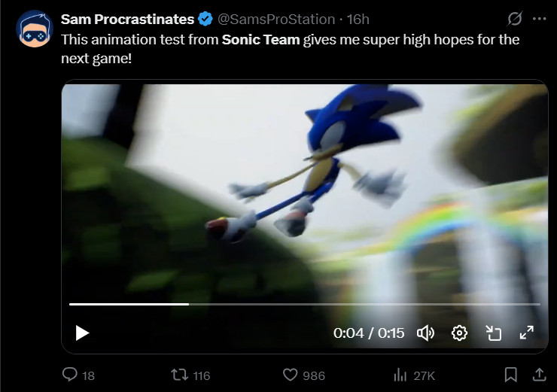Image resolution: width=557 pixels, height=392 pixels.
Task: Share the tweet using the upload icon
Action: click(539, 374)
